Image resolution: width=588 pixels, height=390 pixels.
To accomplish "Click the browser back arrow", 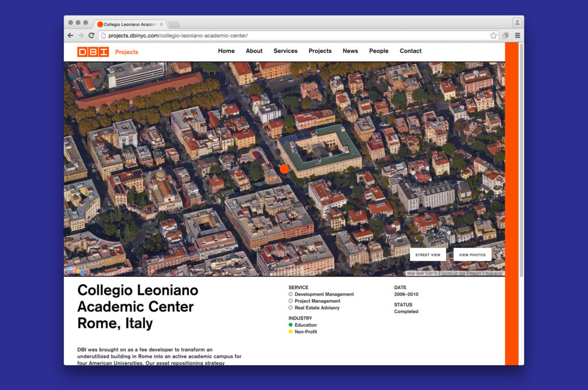I will click(x=71, y=36).
